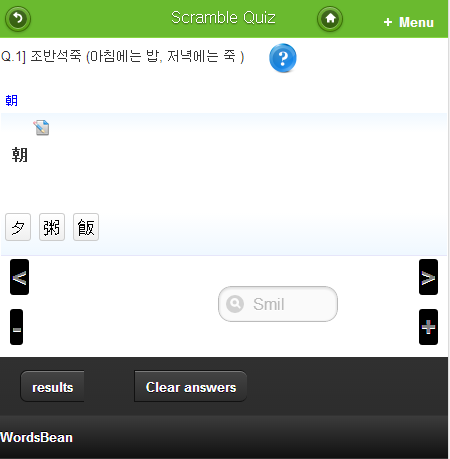Click the magnifier icon in search box
The width and height of the screenshot is (450, 459).
click(x=235, y=304)
